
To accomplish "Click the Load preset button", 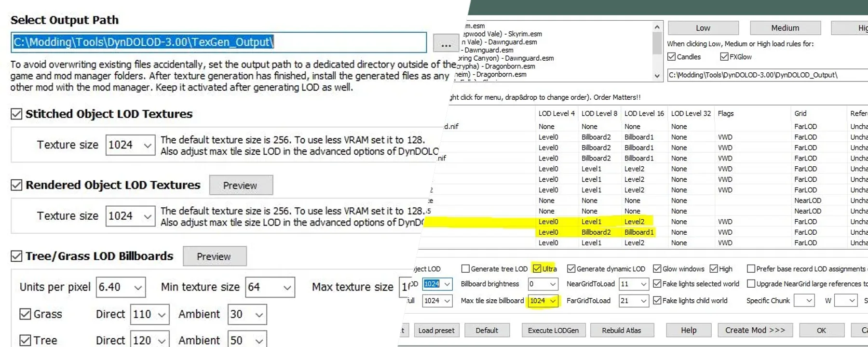I will (436, 330).
